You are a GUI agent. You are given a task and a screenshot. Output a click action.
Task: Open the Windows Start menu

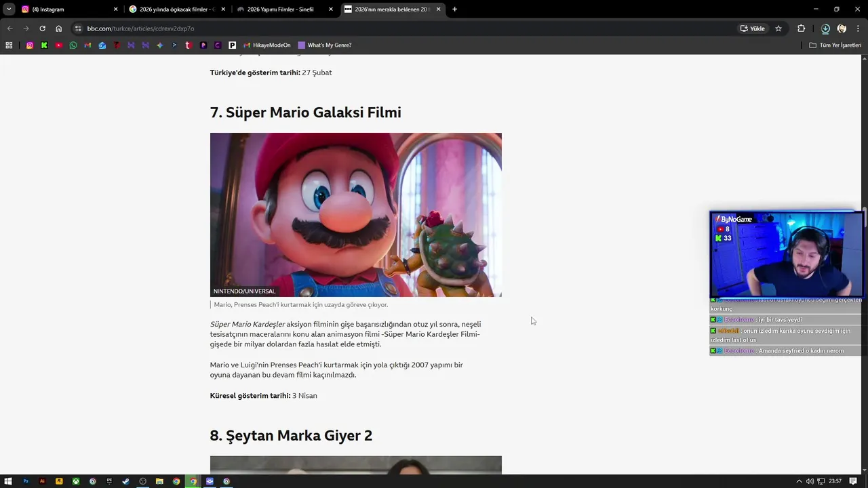click(9, 481)
